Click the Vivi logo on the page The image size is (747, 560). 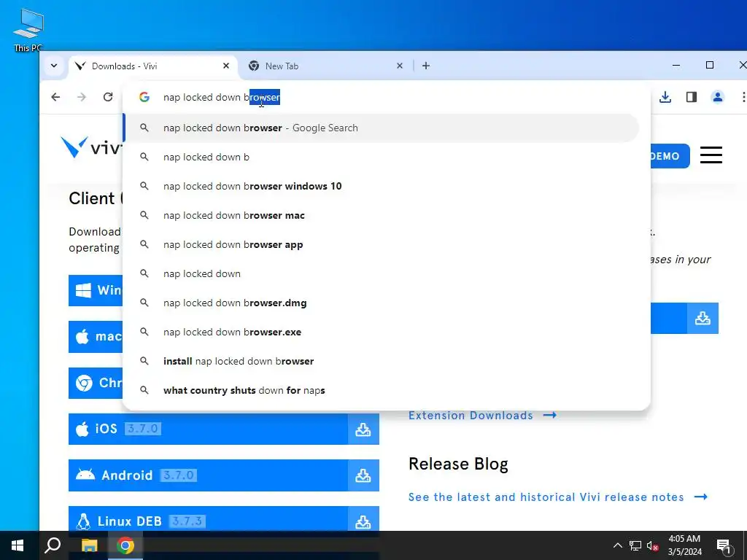click(91, 147)
